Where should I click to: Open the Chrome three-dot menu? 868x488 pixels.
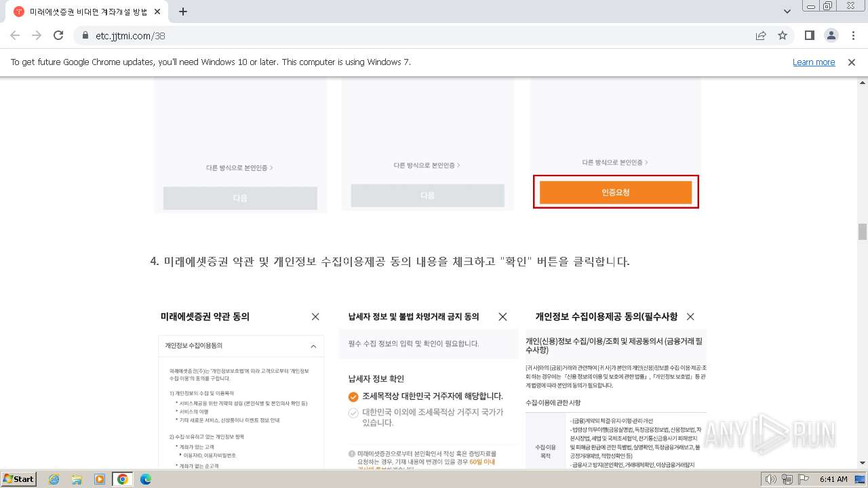pyautogui.click(x=852, y=35)
